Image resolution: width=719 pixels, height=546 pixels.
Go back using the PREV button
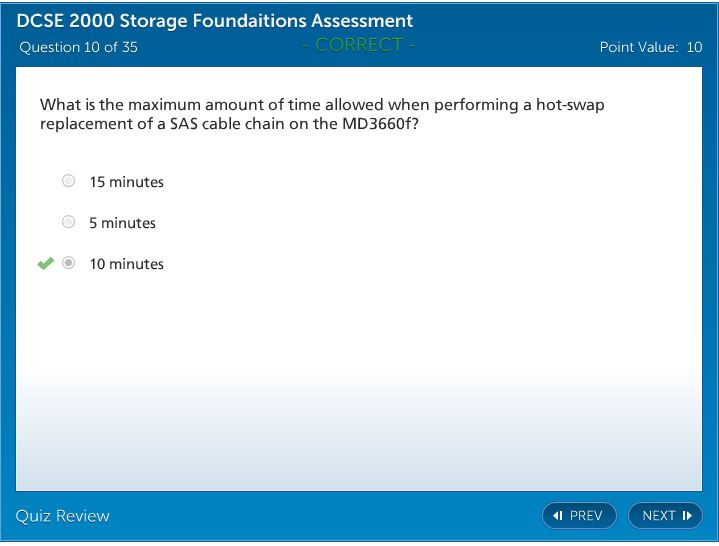(579, 516)
